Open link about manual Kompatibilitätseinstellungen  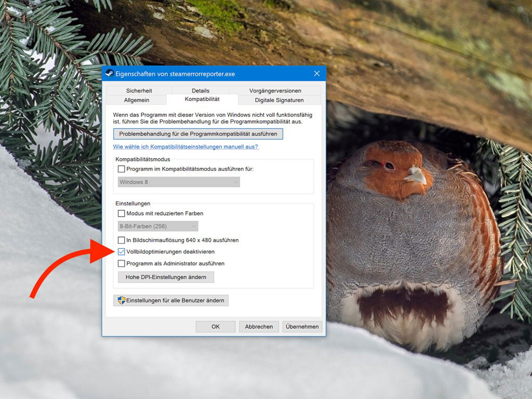tap(185, 147)
